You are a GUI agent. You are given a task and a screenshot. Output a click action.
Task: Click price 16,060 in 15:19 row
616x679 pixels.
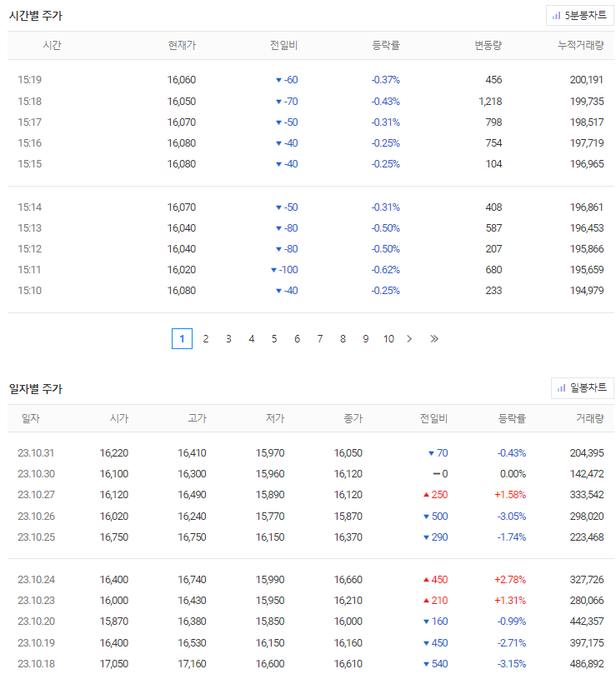[182, 80]
